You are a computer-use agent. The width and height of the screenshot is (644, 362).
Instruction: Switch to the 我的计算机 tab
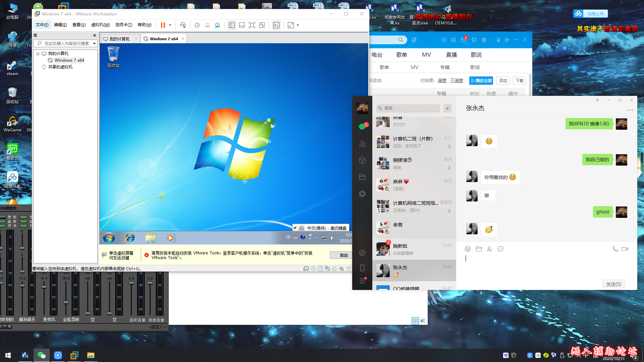[119, 39]
